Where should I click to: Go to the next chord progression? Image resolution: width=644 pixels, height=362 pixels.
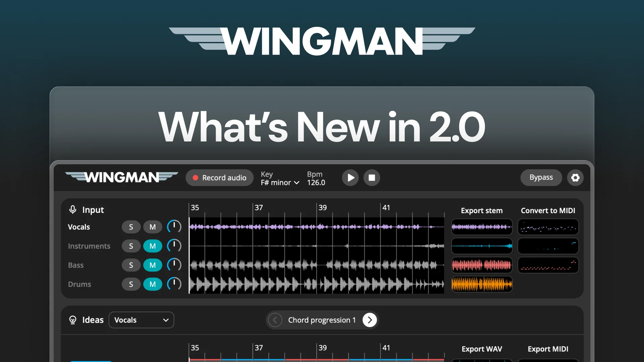click(370, 320)
